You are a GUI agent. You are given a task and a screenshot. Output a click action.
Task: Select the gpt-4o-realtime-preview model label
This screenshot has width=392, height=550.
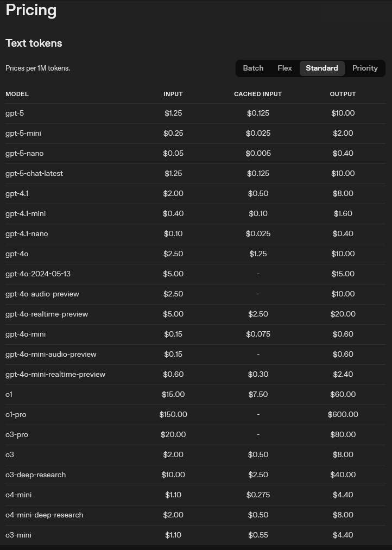[x=47, y=314]
